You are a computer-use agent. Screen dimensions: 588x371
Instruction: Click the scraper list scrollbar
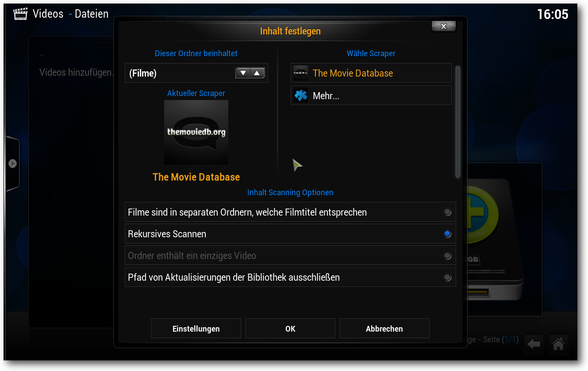point(458,122)
